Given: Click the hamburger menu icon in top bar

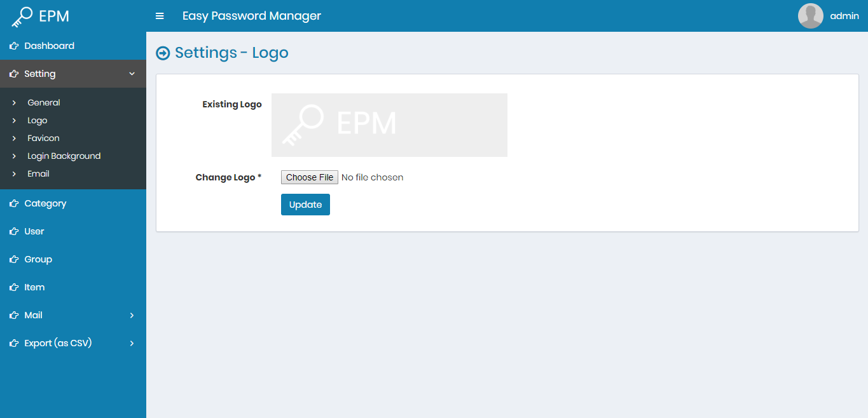Looking at the screenshot, I should point(160,16).
